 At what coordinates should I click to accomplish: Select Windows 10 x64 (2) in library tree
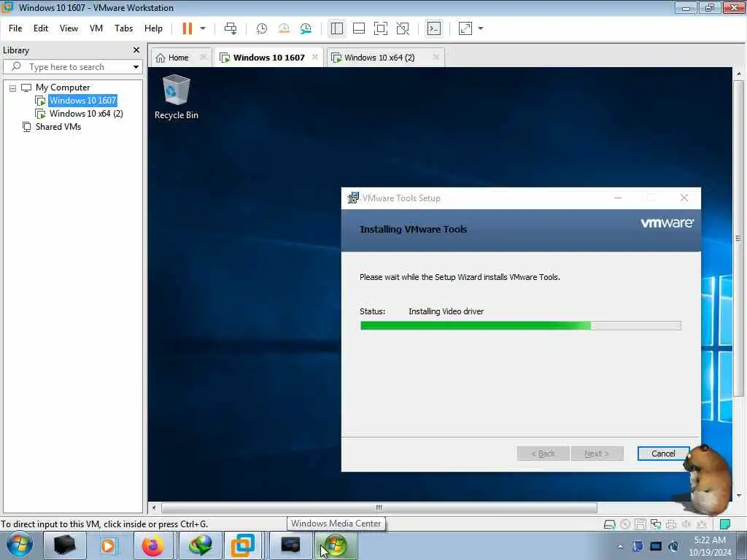86,114
